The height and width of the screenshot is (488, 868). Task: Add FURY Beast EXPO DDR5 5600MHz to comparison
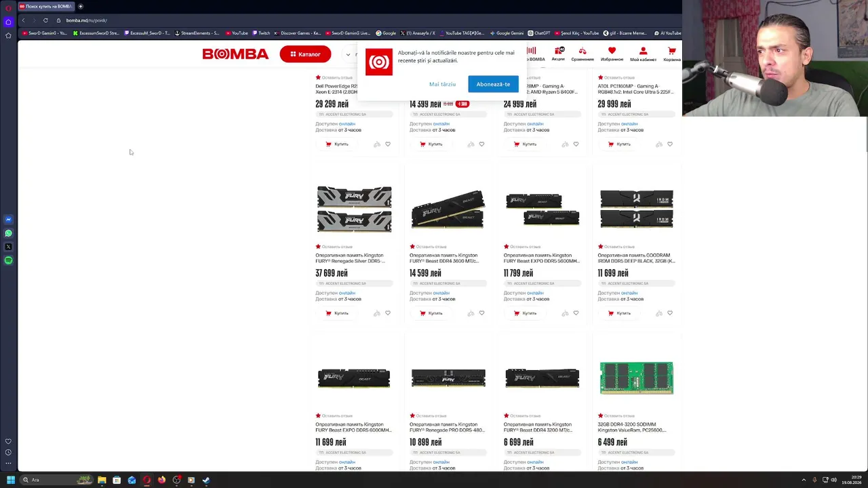pyautogui.click(x=565, y=313)
